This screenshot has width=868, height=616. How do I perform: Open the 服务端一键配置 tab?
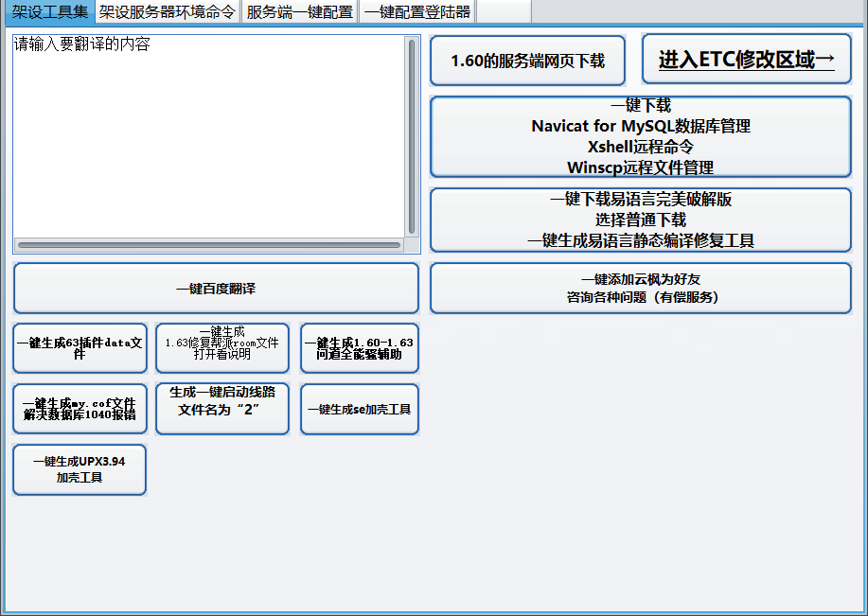(299, 11)
